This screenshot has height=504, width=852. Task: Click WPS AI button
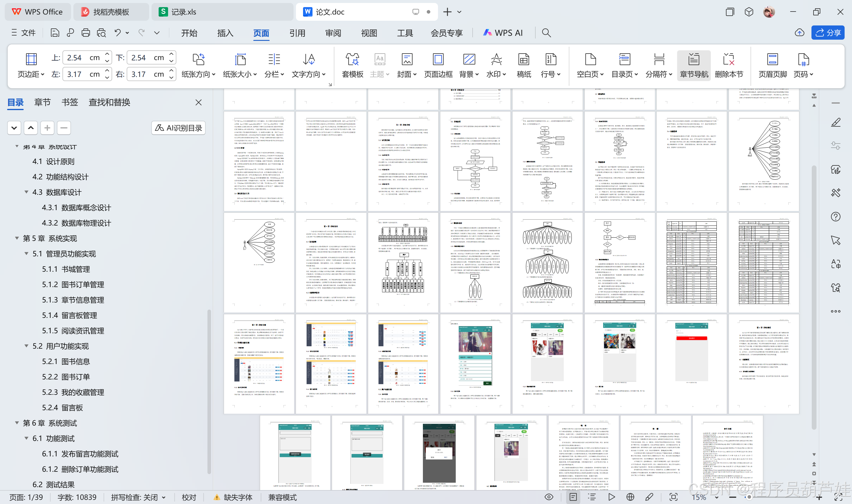tap(502, 33)
